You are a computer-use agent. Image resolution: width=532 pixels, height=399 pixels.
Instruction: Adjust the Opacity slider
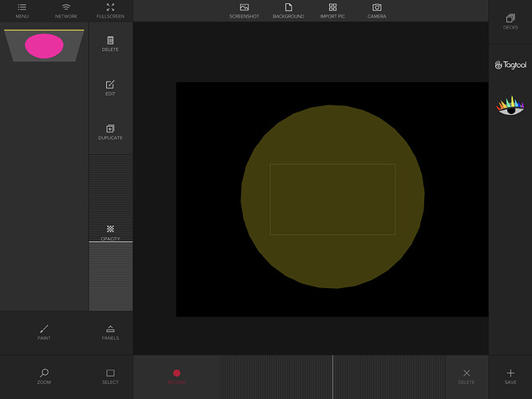[x=110, y=240]
